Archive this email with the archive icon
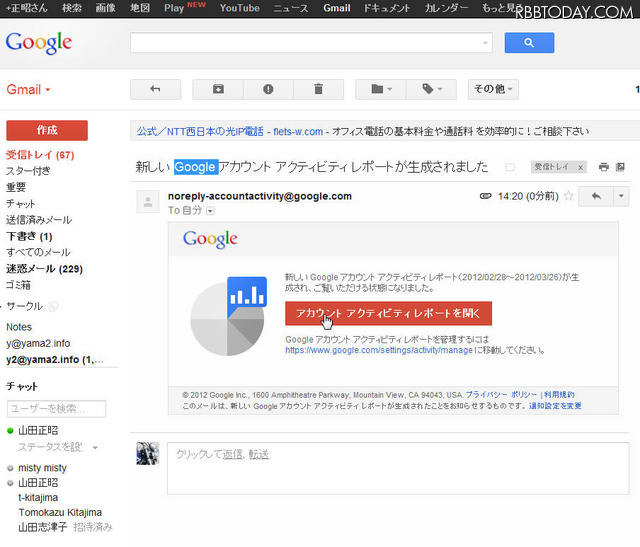 pos(218,89)
